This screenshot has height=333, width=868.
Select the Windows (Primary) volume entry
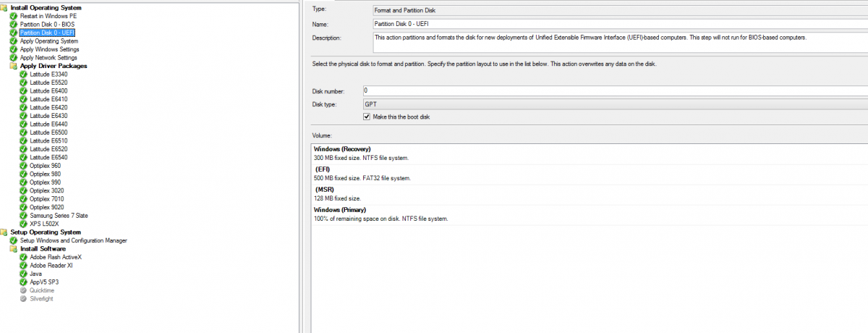[589, 214]
